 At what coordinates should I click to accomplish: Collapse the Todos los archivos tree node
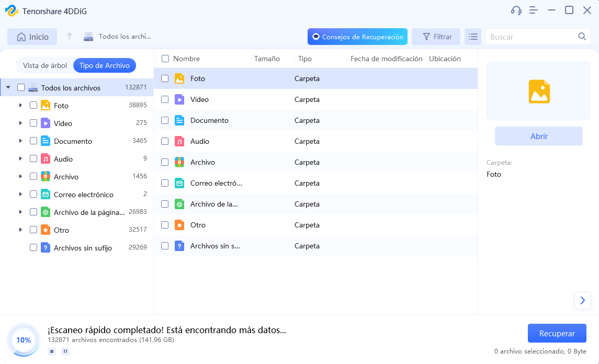pos(8,87)
